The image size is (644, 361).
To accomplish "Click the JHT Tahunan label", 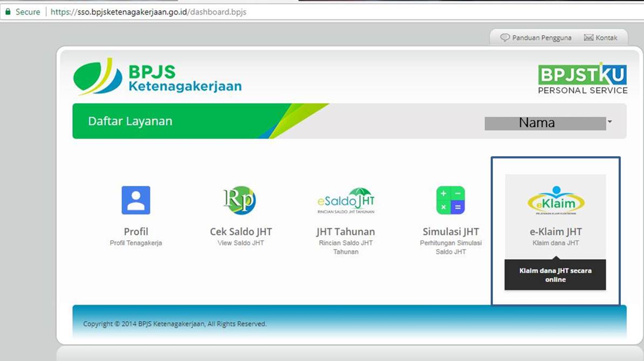I will pos(345,232).
